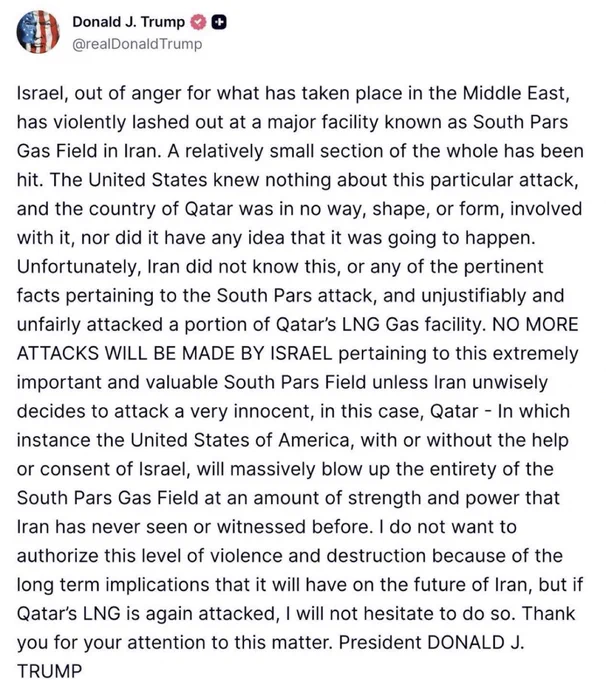Click the pink verified checkmark badge
The height and width of the screenshot is (680, 606).
(198, 22)
